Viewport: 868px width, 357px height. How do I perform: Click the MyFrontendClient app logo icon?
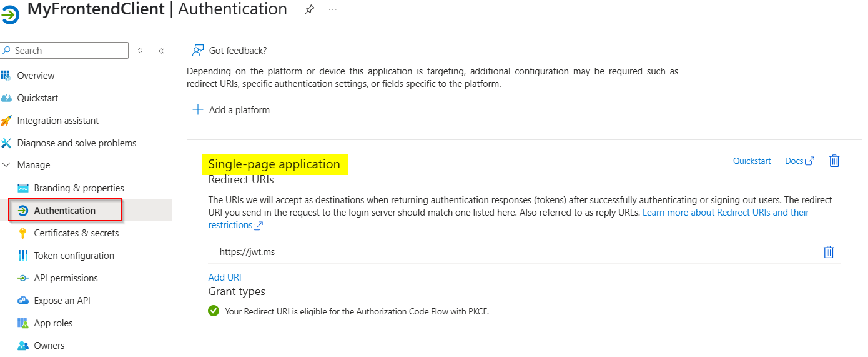point(11,15)
